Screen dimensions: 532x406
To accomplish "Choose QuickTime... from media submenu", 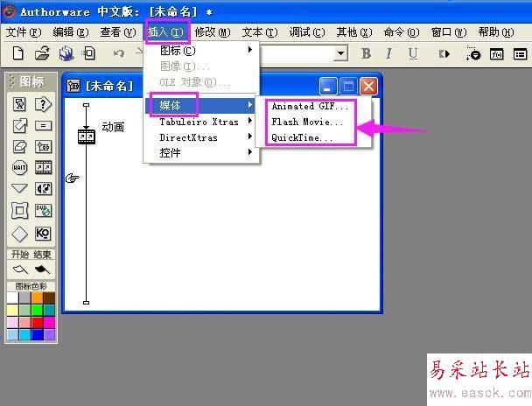I will [x=302, y=137].
